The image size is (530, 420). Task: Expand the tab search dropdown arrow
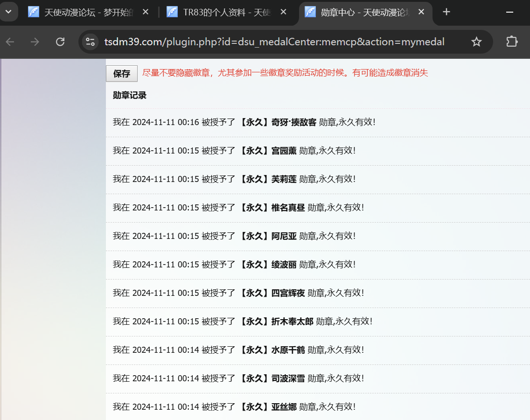[8, 12]
